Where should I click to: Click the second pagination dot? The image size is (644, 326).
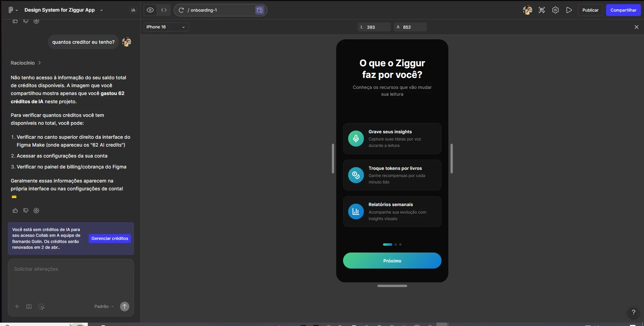pyautogui.click(x=396, y=244)
